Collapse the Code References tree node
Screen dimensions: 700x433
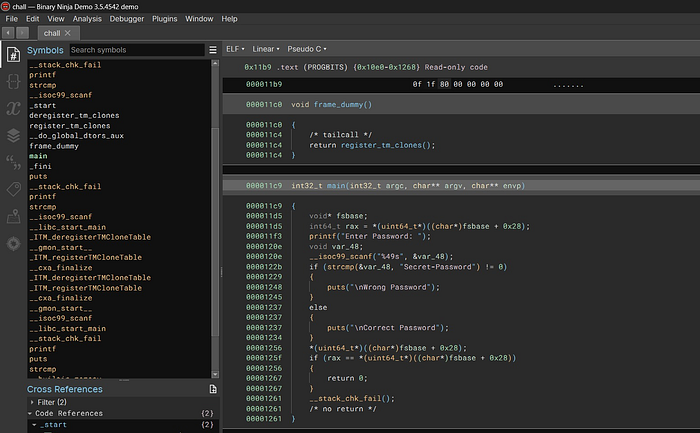[32, 413]
